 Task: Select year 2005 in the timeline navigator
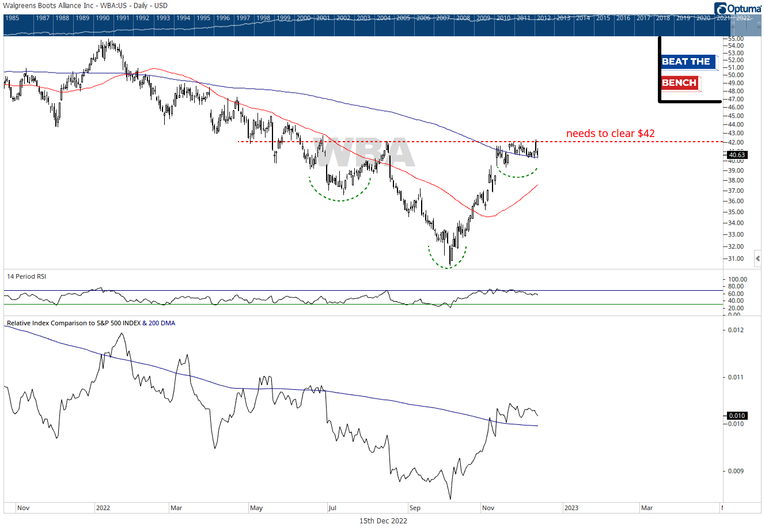click(403, 18)
